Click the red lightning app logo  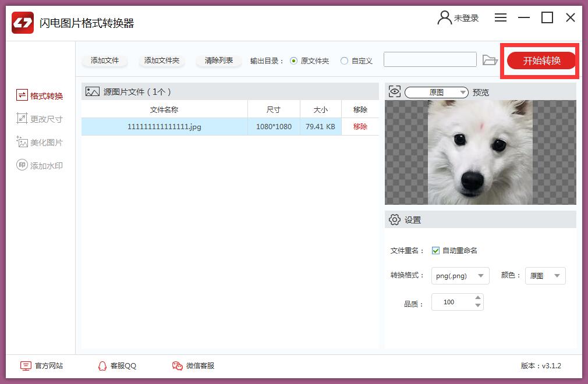23,23
